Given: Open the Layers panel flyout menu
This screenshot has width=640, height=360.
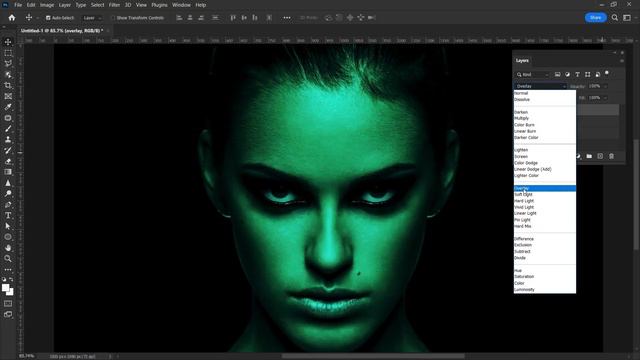Looking at the screenshot, I should pyautogui.click(x=622, y=61).
